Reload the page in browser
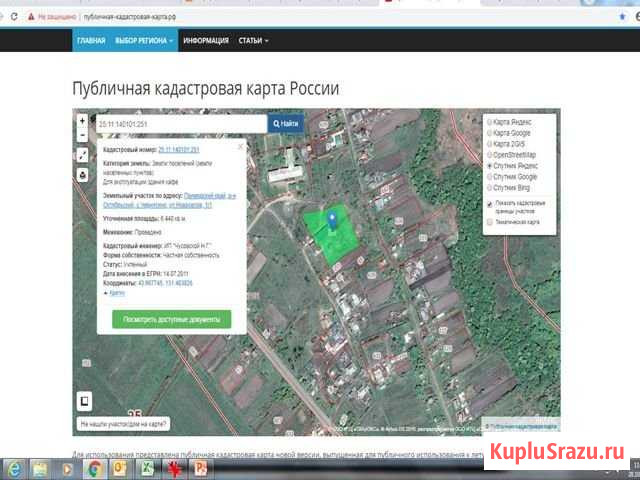Screen dimensions: 640x480 pos(14,17)
